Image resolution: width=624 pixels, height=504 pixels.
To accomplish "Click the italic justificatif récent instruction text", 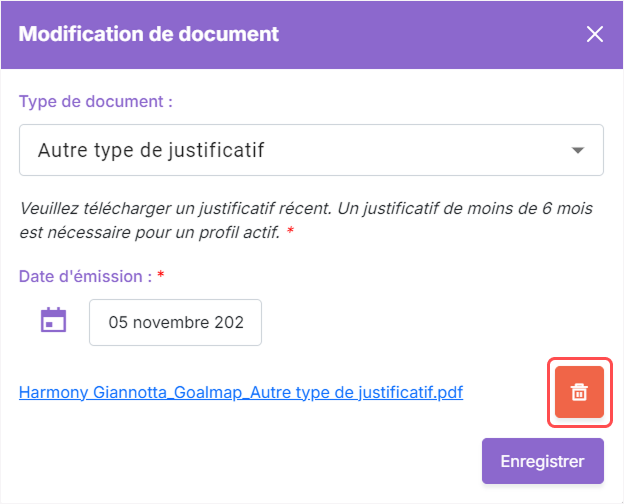I will click(306, 220).
